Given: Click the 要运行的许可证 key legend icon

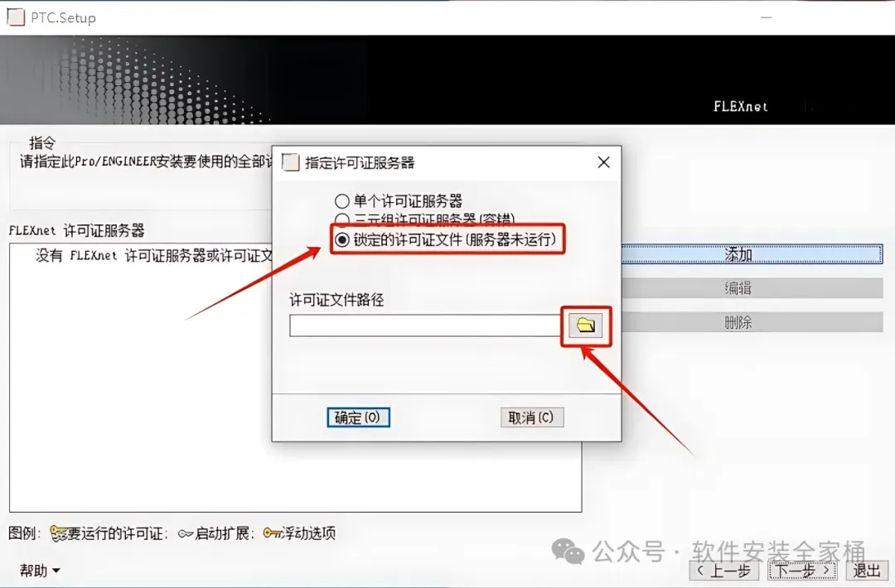Looking at the screenshot, I should click(58, 534).
